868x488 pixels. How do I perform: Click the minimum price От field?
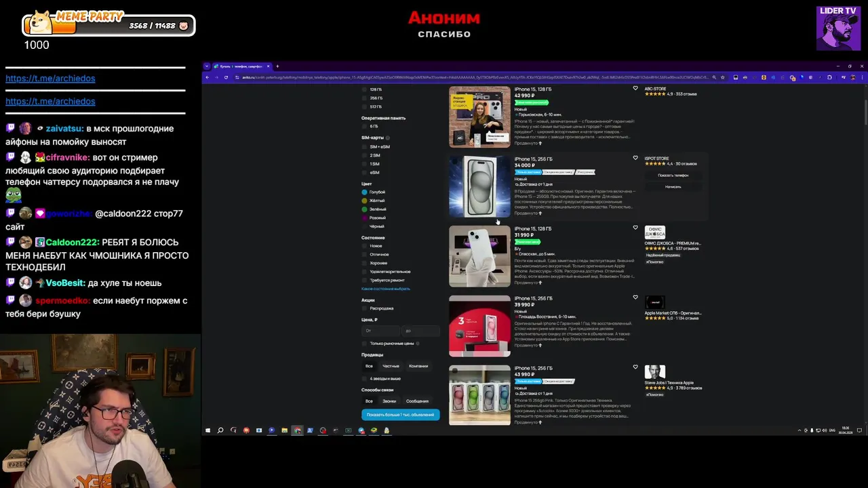(380, 331)
